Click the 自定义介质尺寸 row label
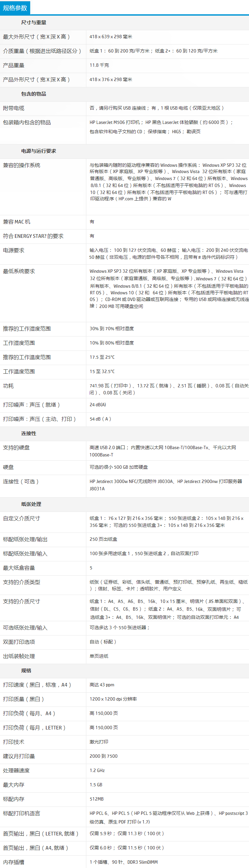 (22, 519)
